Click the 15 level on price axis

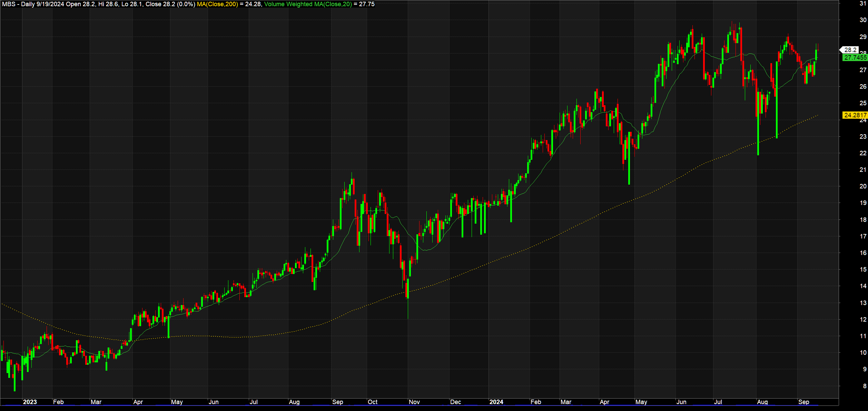[863, 270]
